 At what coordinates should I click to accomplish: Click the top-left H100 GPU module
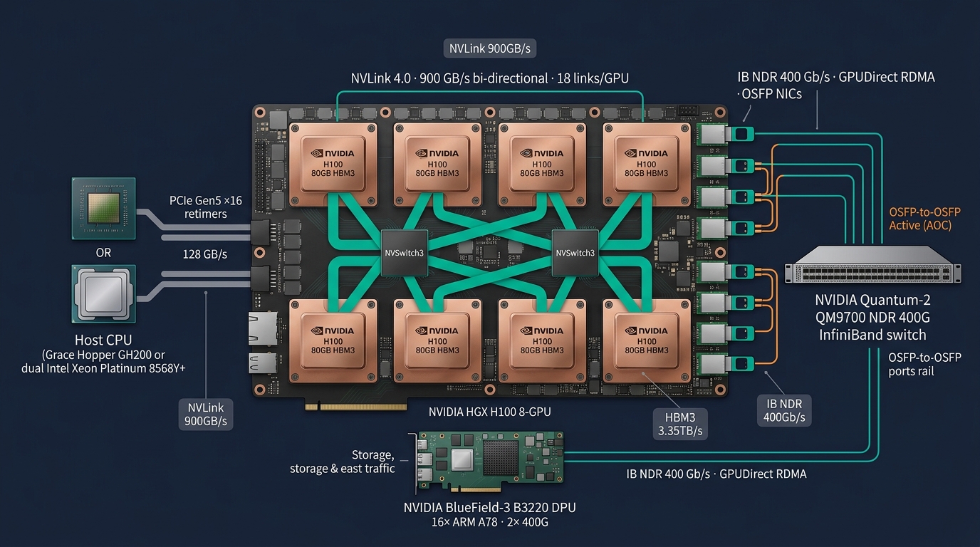coord(333,164)
